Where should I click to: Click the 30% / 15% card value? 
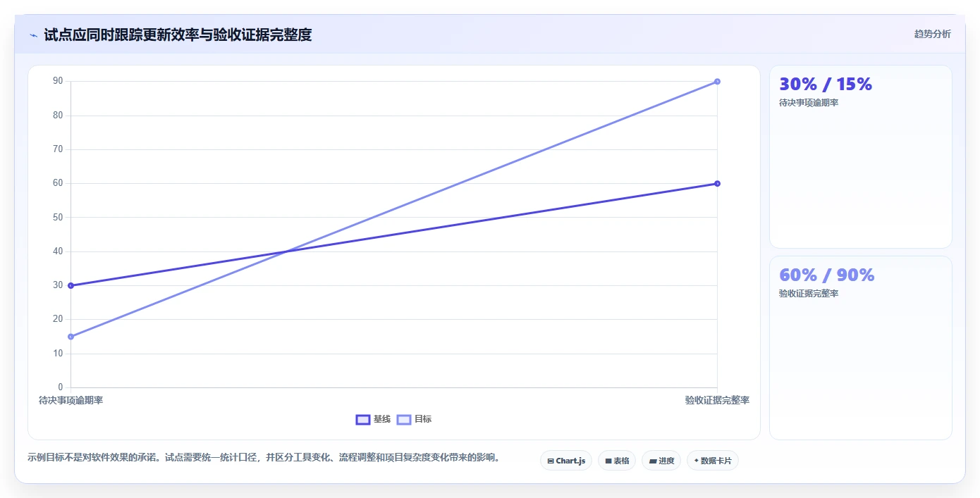826,85
